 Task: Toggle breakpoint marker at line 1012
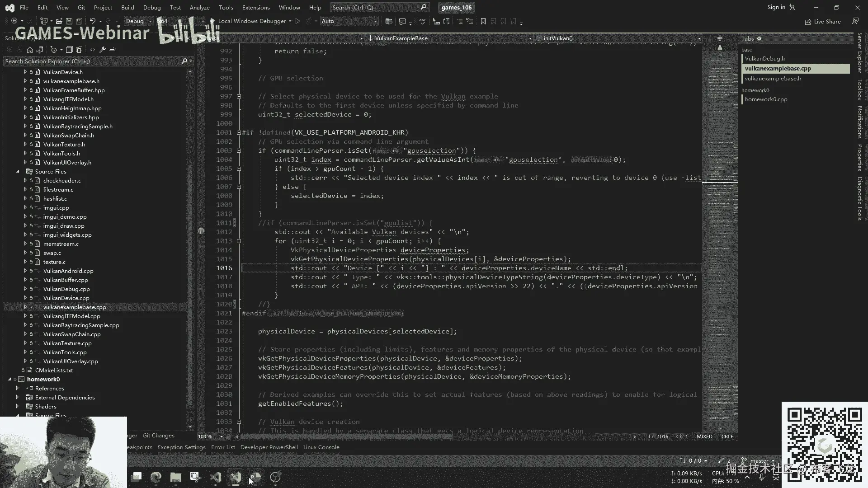(x=201, y=231)
